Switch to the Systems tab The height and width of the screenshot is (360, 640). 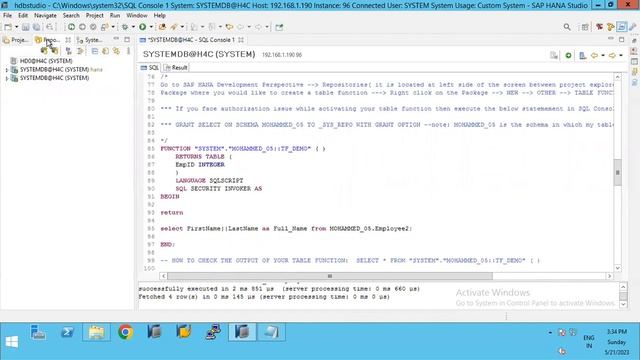pos(89,40)
